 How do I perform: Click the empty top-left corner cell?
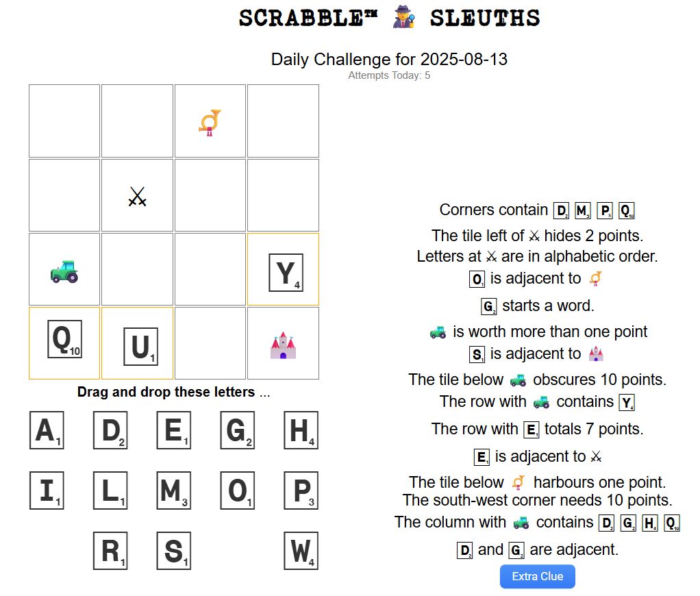click(64, 121)
